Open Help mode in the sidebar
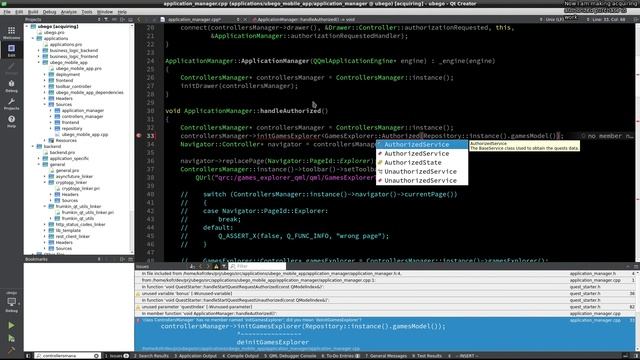 tap(11, 121)
